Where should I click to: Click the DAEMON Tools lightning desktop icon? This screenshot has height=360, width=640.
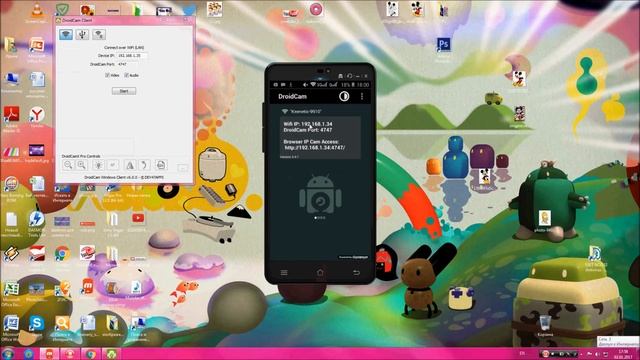(x=36, y=219)
